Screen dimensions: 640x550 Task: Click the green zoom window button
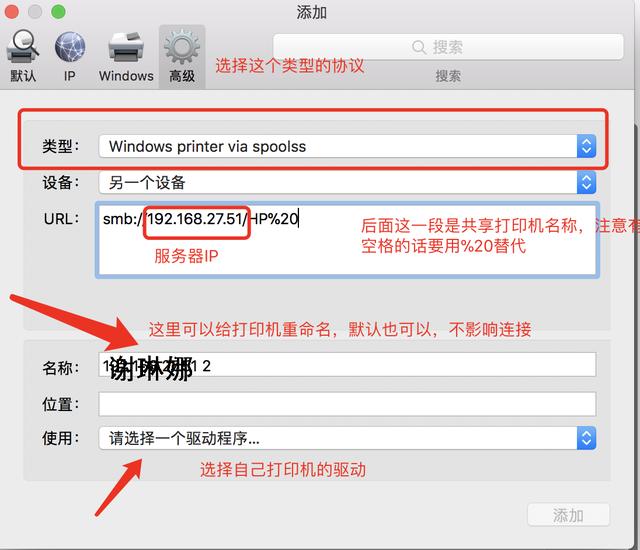58,11
